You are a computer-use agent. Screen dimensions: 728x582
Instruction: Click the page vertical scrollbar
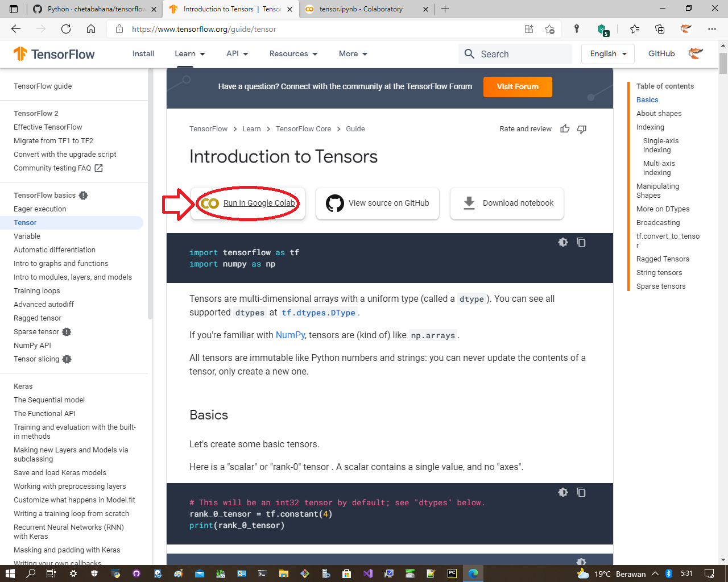tap(723, 64)
